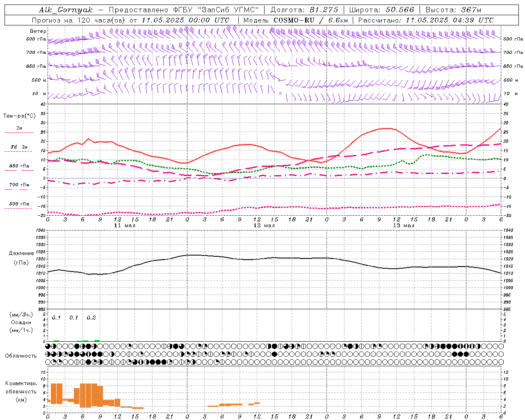
Task: Click the solid red line under '2м' legend
Action: coord(19,133)
